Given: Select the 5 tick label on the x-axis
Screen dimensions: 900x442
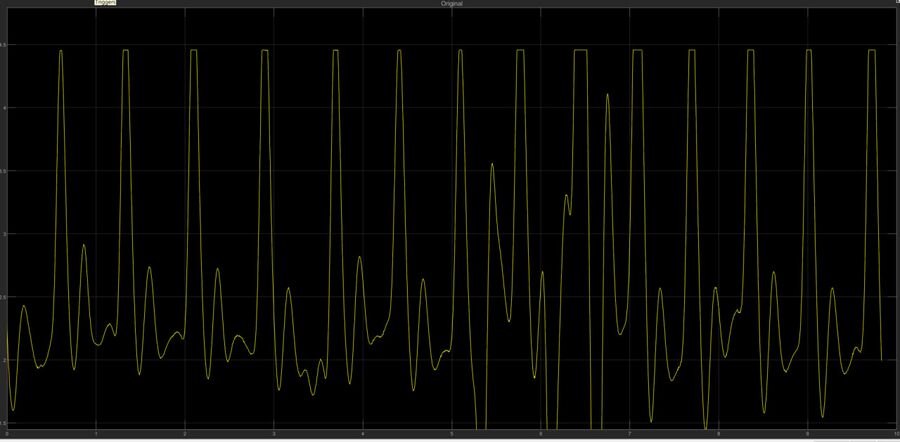Looking at the screenshot, I should pos(451,435).
